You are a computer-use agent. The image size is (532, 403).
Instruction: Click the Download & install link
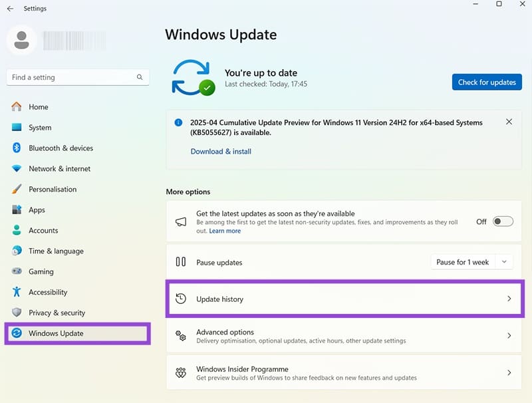point(220,152)
